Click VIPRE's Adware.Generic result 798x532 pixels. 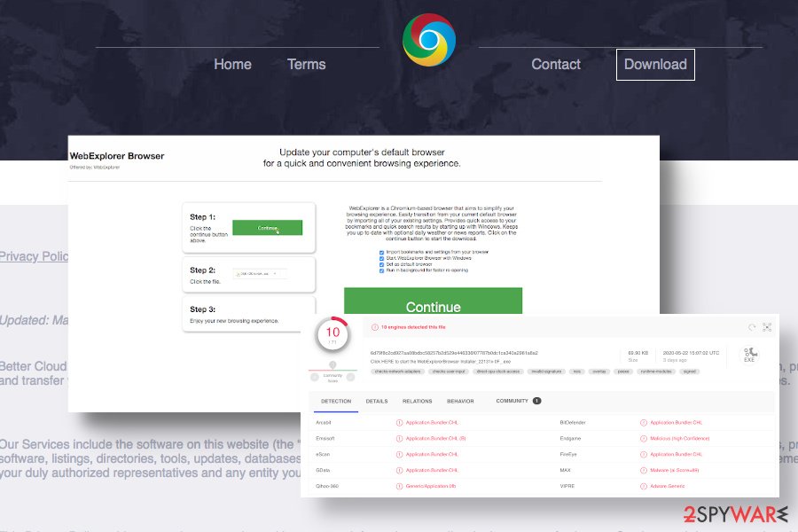pyautogui.click(x=667, y=486)
